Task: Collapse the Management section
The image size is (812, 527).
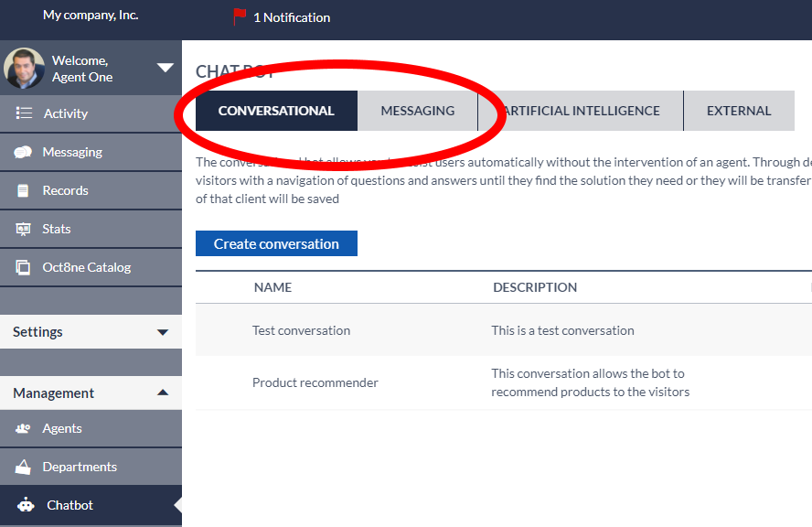Action: pos(163,393)
